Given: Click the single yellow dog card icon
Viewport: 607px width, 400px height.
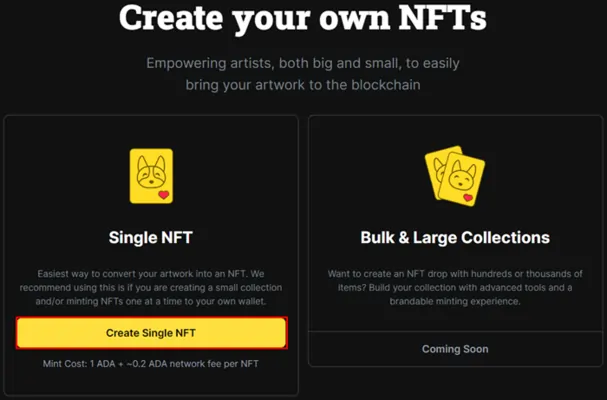Looking at the screenshot, I should pyautogui.click(x=151, y=176).
